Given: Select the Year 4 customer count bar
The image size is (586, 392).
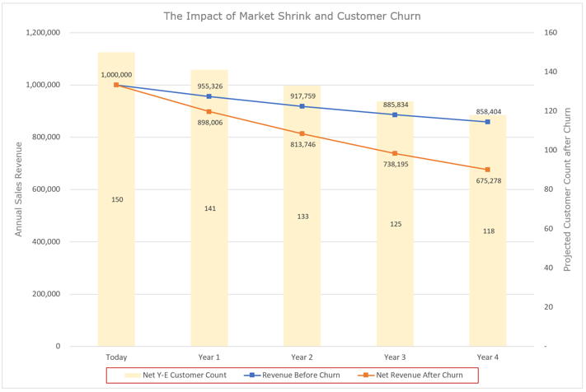Looking at the screenshot, I should (x=488, y=231).
